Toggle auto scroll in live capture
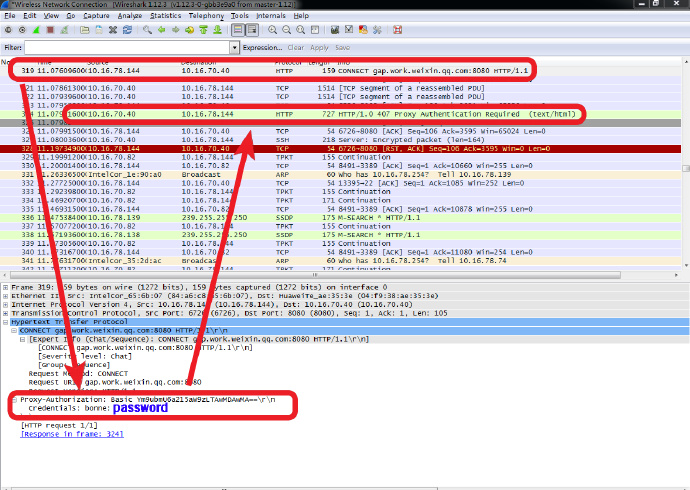690x490 pixels. pyautogui.click(x=252, y=30)
